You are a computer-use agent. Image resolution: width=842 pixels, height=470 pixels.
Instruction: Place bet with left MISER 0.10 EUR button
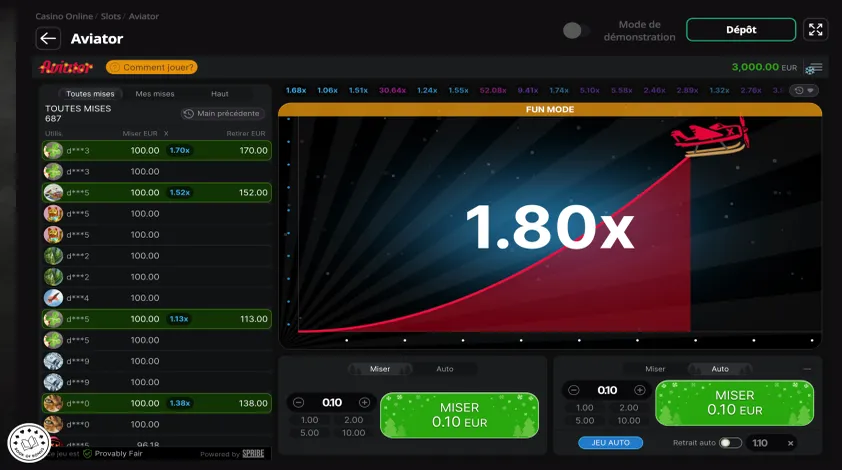tap(460, 415)
